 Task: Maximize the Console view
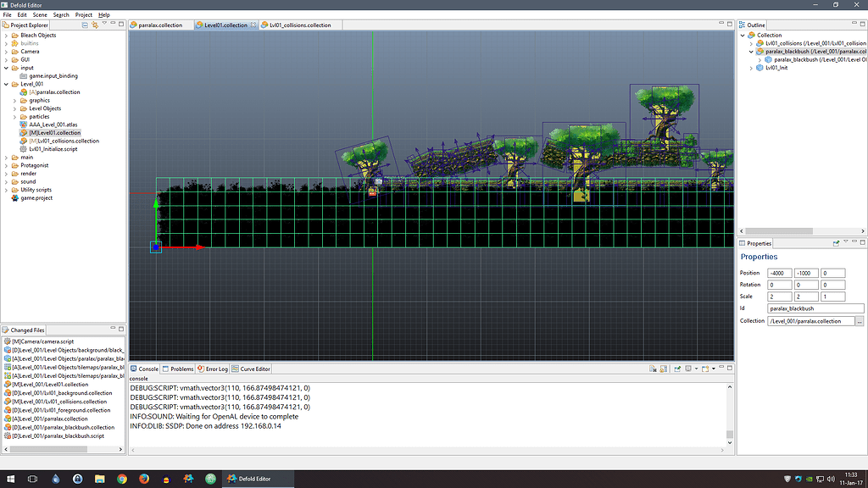coord(730,369)
